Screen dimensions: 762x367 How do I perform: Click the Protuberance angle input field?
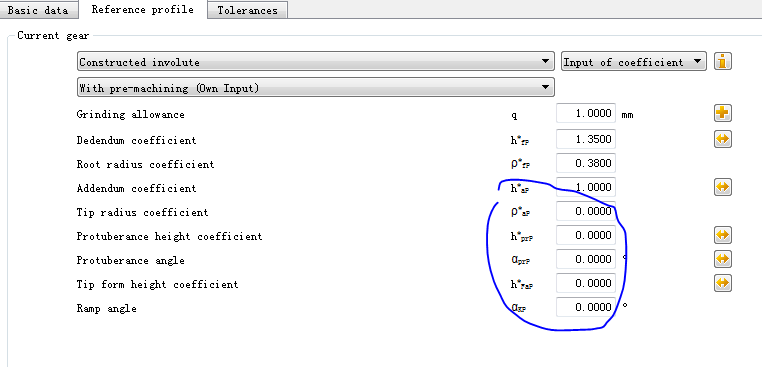(586, 259)
